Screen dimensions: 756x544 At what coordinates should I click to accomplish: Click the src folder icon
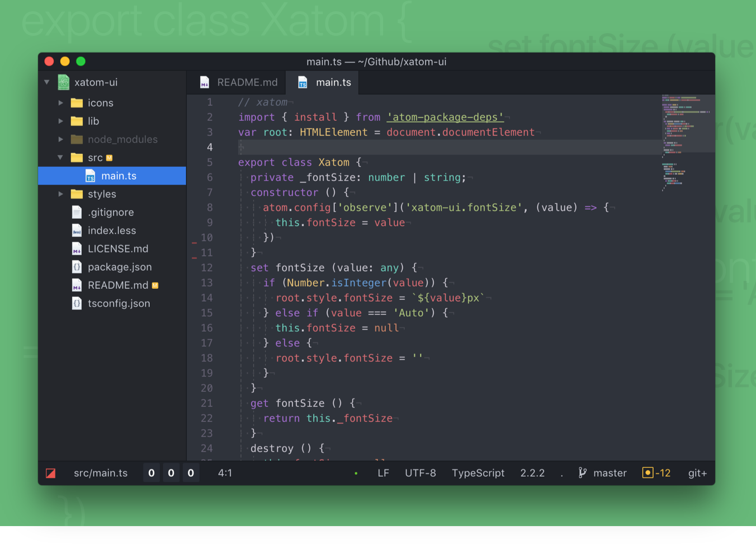[x=77, y=158]
